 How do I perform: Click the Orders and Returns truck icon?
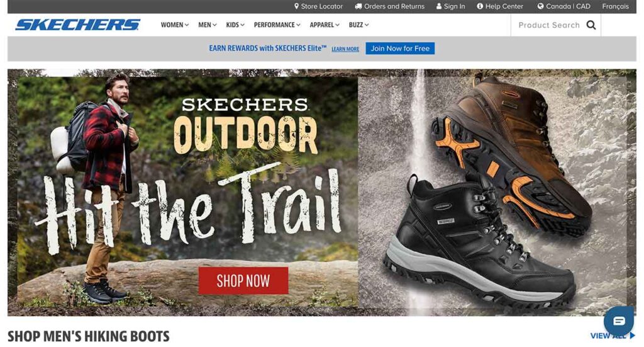click(358, 6)
